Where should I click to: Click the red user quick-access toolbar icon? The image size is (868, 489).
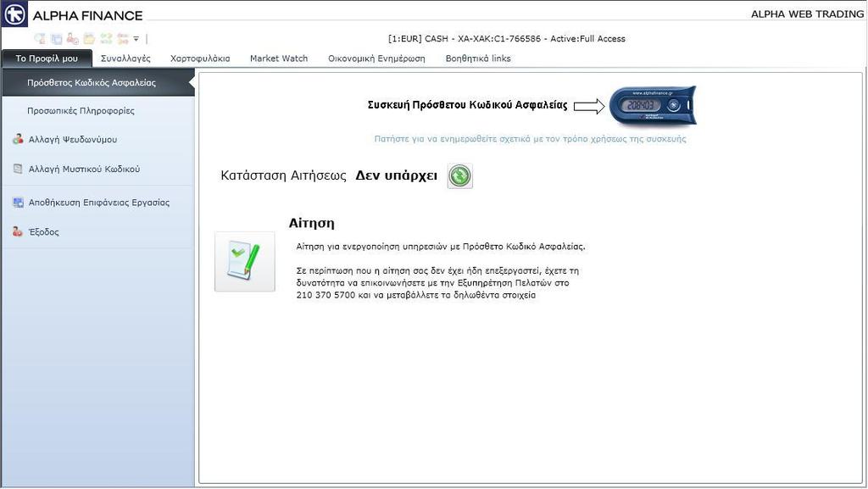click(73, 39)
